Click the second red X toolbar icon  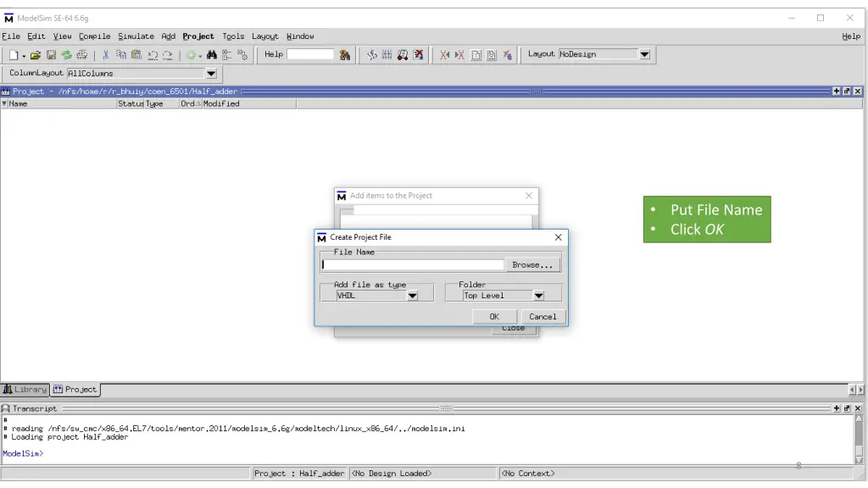tap(459, 55)
